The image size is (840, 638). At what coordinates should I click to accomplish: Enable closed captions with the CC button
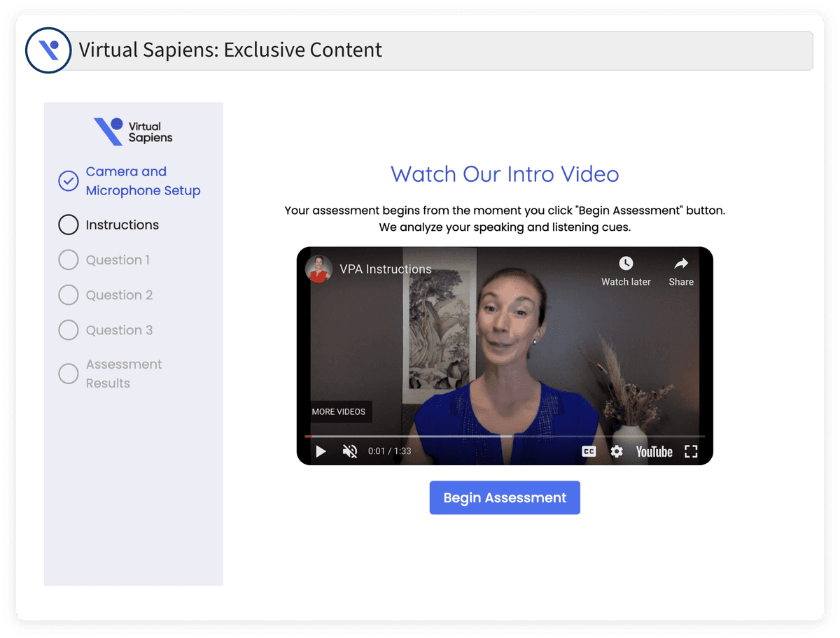click(589, 451)
